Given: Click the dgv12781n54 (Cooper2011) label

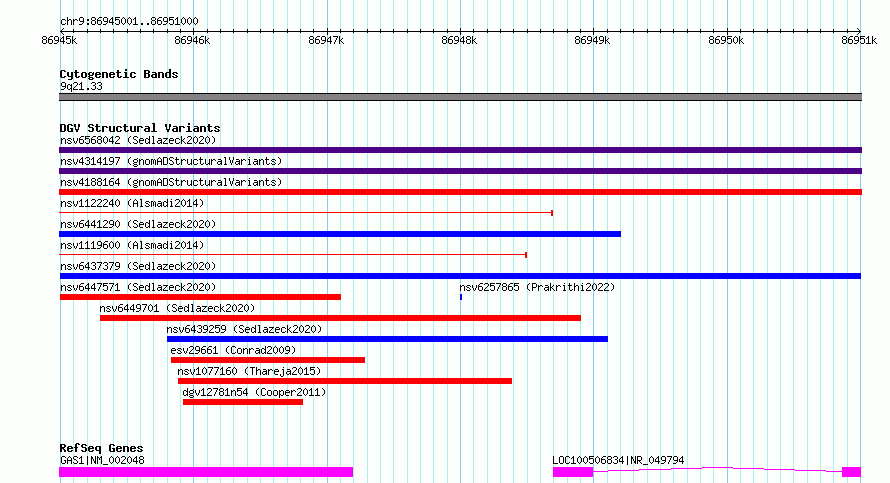Looking at the screenshot, I should 254,392.
